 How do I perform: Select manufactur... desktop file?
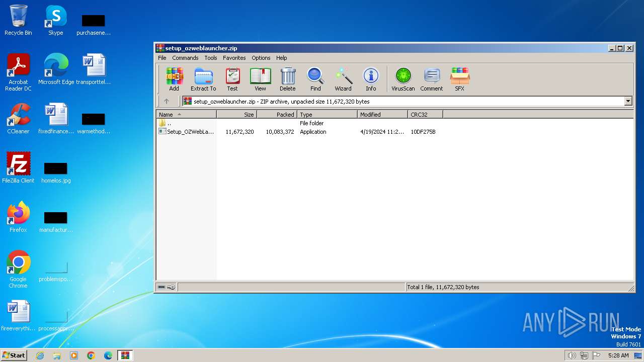pyautogui.click(x=56, y=222)
